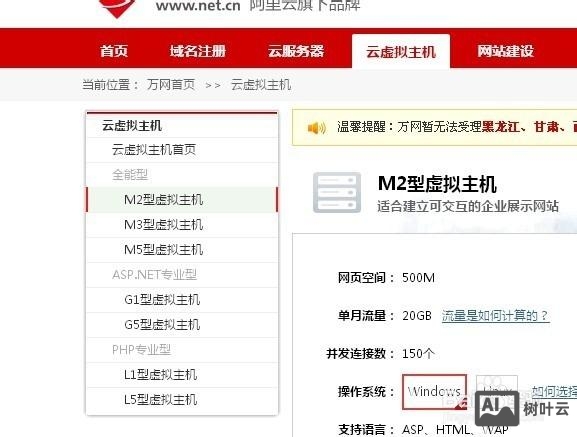Click the 适合建立可交互的企业展示网站 subtitle
Image resolution: width=577 pixels, height=437 pixels.
(x=468, y=206)
